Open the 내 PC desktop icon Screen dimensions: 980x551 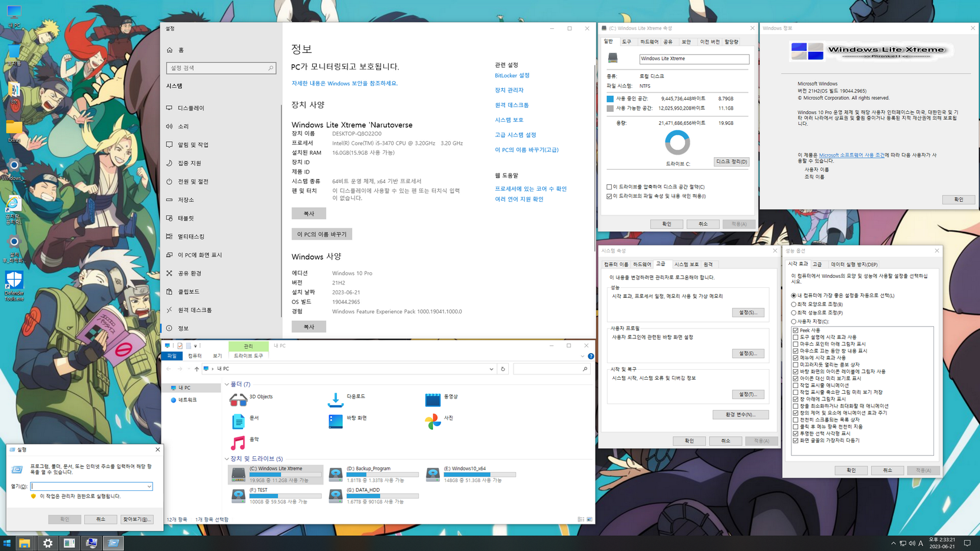[x=14, y=16]
